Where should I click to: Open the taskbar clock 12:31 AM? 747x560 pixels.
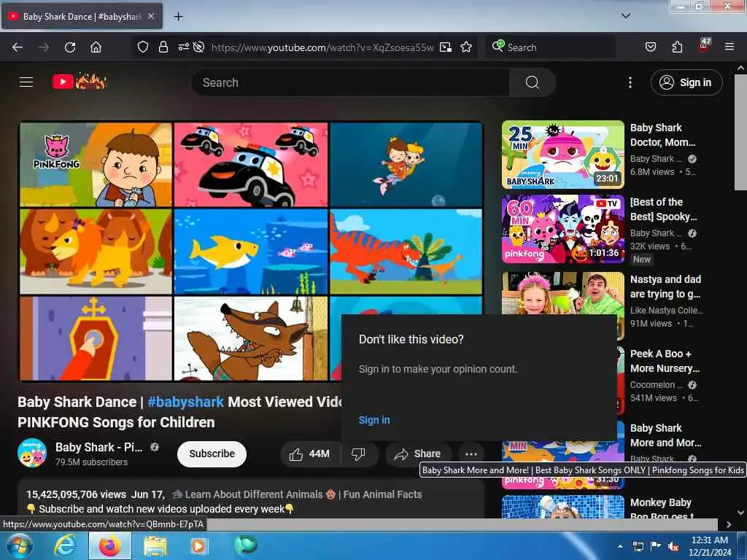pyautogui.click(x=710, y=545)
